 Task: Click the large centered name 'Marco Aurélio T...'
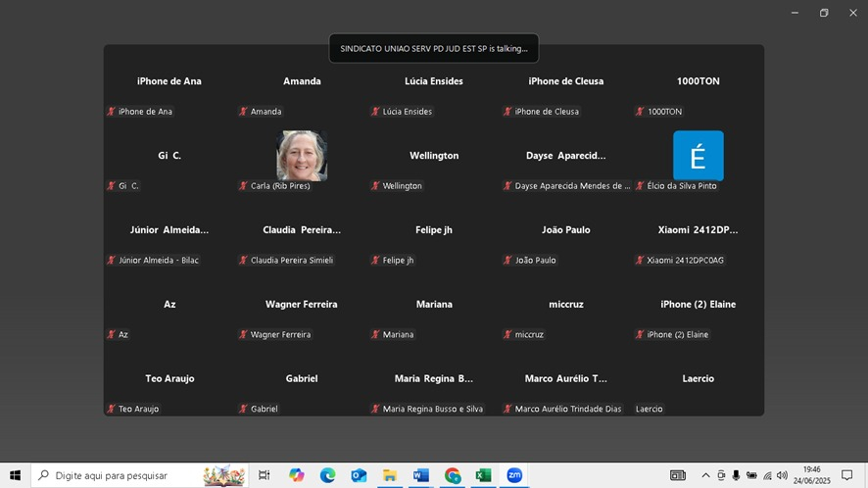click(x=565, y=378)
